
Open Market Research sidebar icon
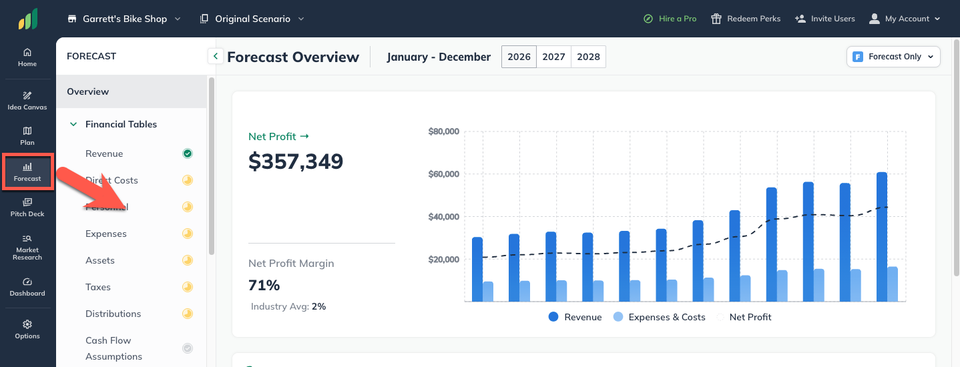click(27, 247)
